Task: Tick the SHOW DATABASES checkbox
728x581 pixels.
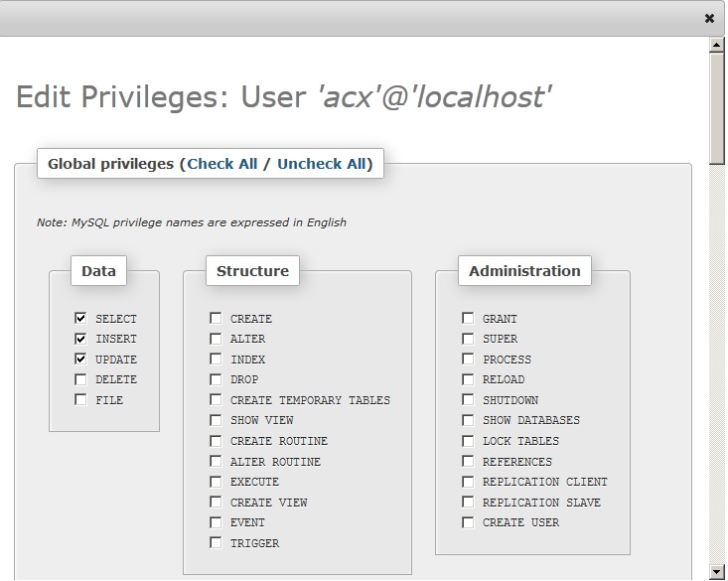Action: point(468,420)
